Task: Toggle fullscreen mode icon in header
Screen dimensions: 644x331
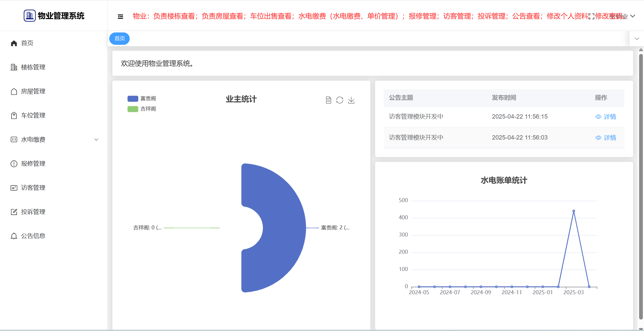Action: pyautogui.click(x=591, y=16)
